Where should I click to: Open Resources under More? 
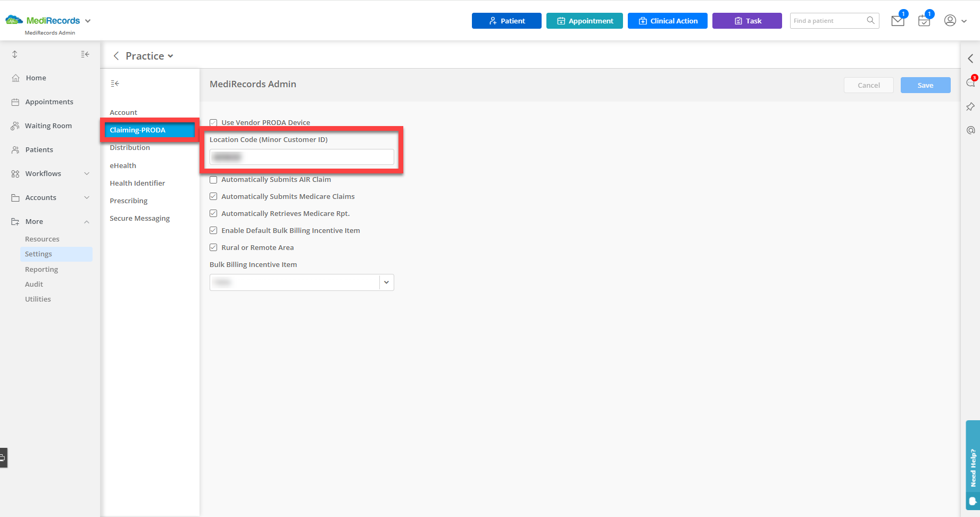coord(42,239)
